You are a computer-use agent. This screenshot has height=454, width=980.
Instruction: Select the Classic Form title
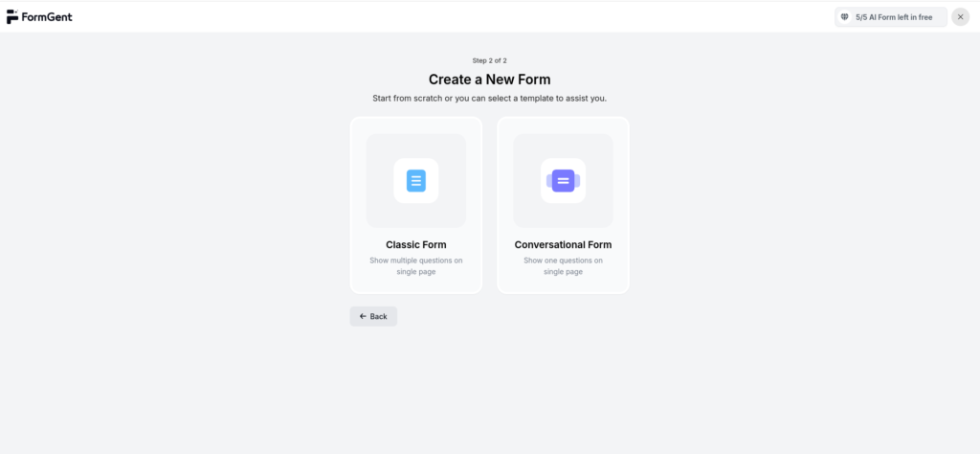416,245
